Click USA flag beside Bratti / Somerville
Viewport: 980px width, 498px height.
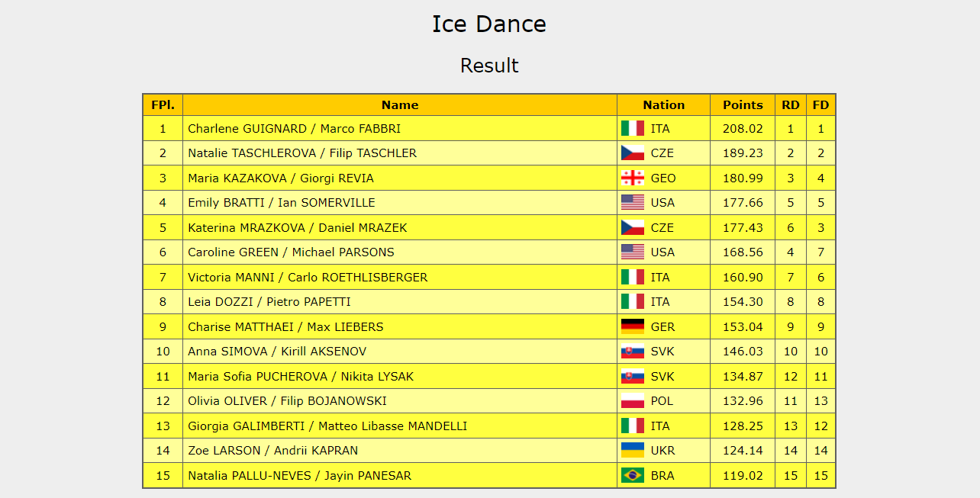tap(633, 203)
